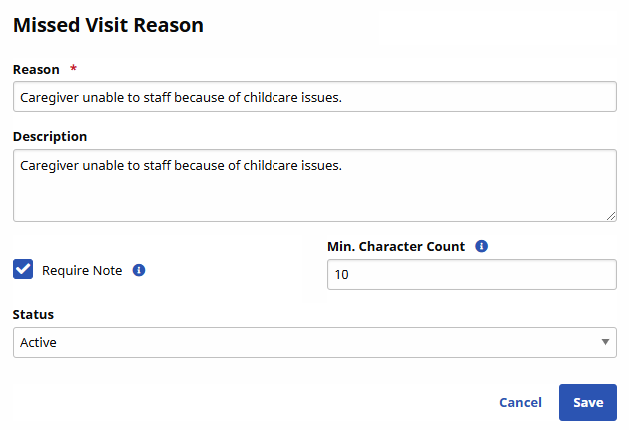Click the Status dropdown arrow
The width and height of the screenshot is (629, 430).
pos(605,342)
